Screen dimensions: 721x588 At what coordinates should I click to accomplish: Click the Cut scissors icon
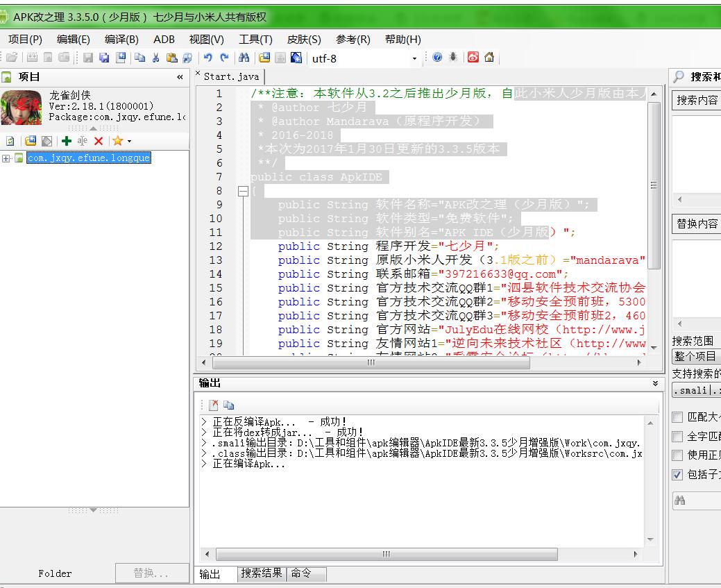[x=155, y=58]
